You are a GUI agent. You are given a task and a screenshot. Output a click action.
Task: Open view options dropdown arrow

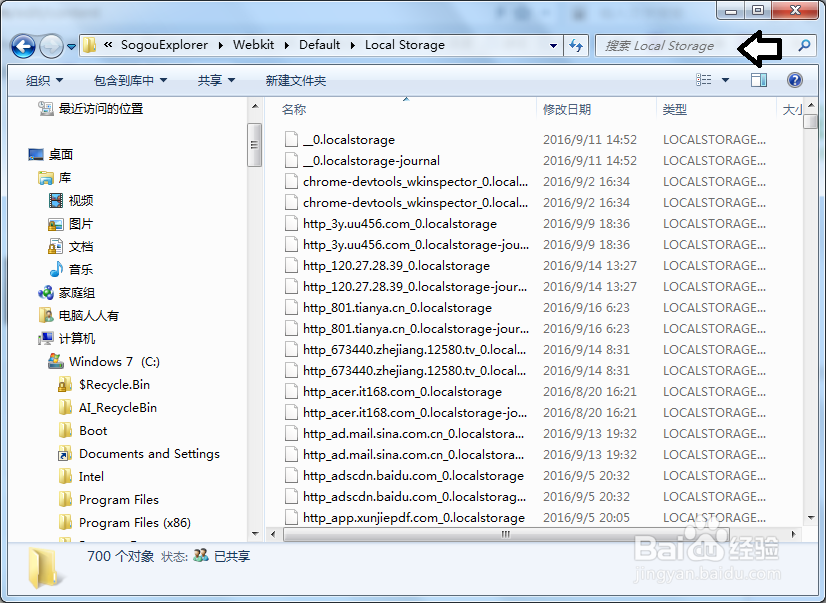[725, 80]
